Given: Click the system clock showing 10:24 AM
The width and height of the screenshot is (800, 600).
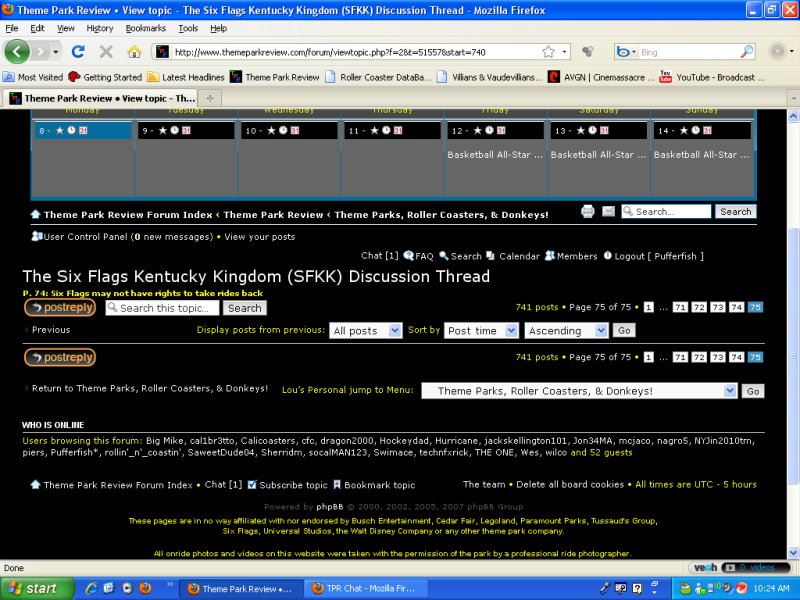Looking at the screenshot, I should click(x=771, y=588).
